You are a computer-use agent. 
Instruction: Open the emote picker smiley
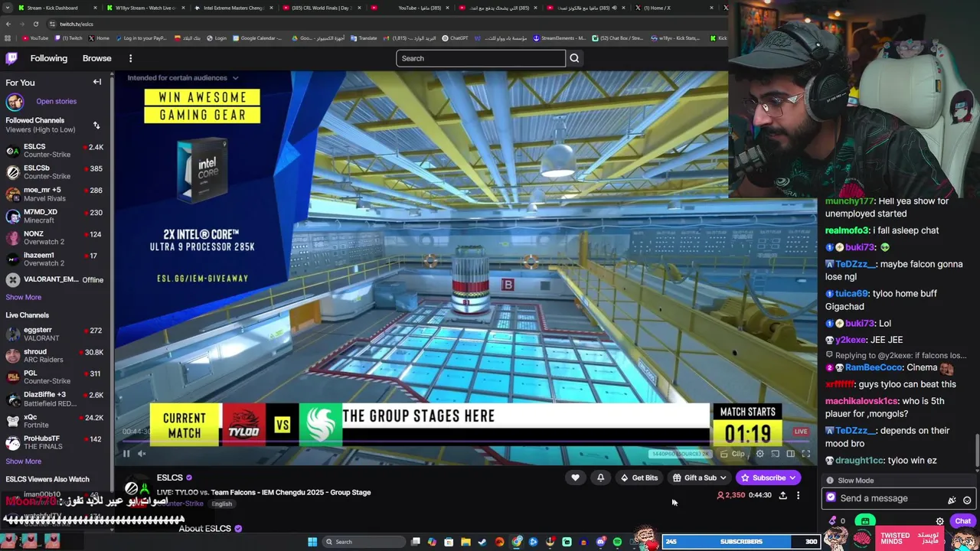(967, 500)
